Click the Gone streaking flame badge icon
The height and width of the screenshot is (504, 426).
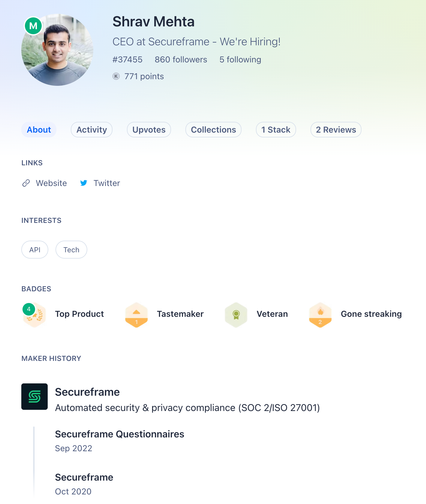click(320, 315)
